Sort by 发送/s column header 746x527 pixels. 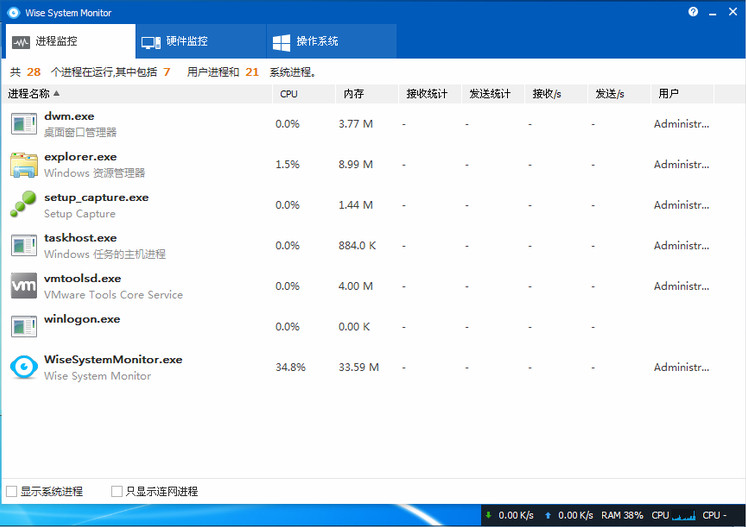click(x=618, y=94)
